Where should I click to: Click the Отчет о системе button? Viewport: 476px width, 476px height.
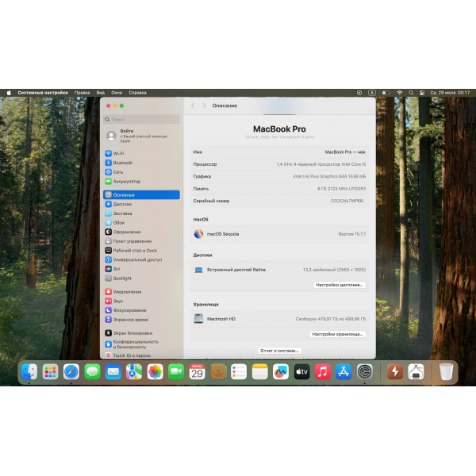279,351
